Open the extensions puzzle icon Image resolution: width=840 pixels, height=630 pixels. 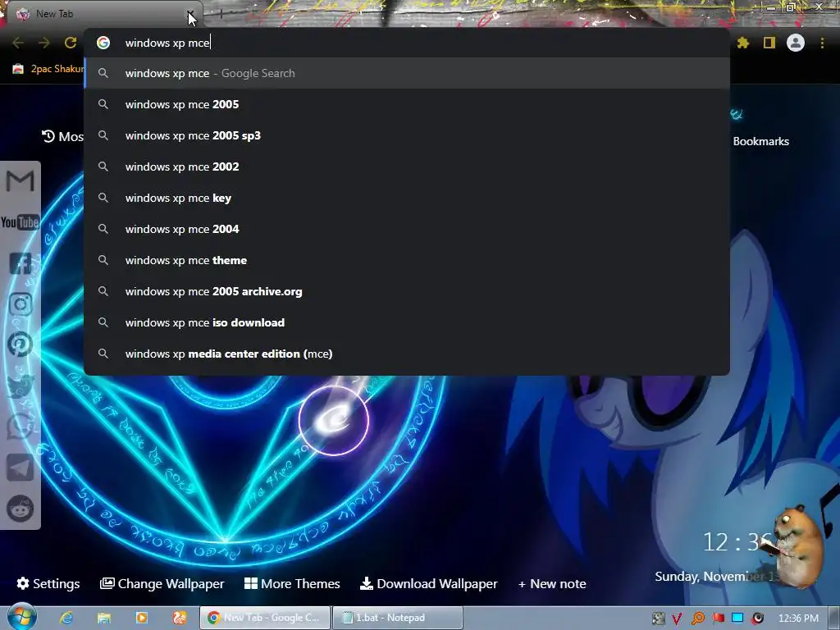point(742,43)
